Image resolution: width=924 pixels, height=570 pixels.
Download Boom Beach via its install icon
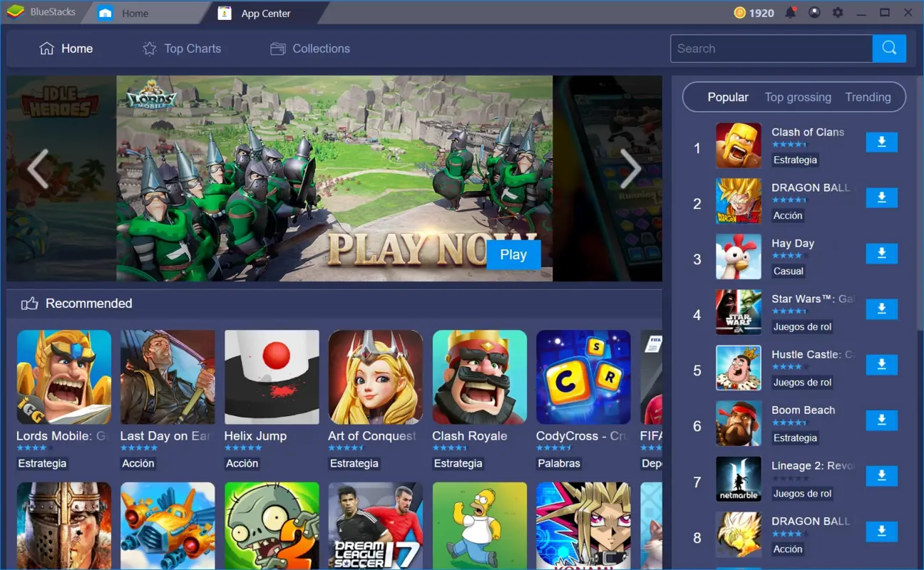(x=881, y=420)
